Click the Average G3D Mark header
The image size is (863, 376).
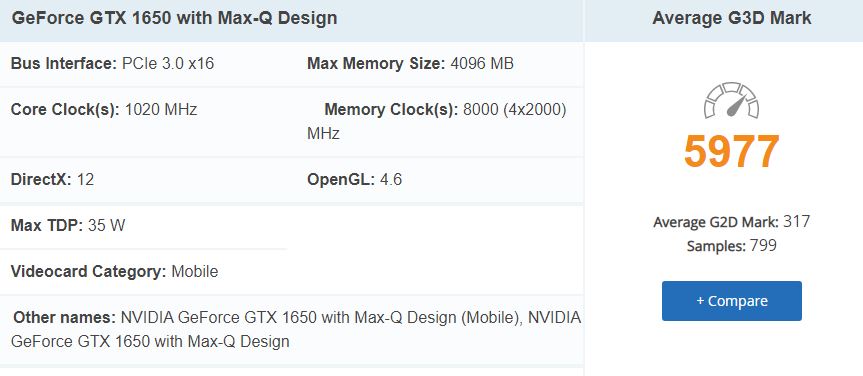(731, 18)
